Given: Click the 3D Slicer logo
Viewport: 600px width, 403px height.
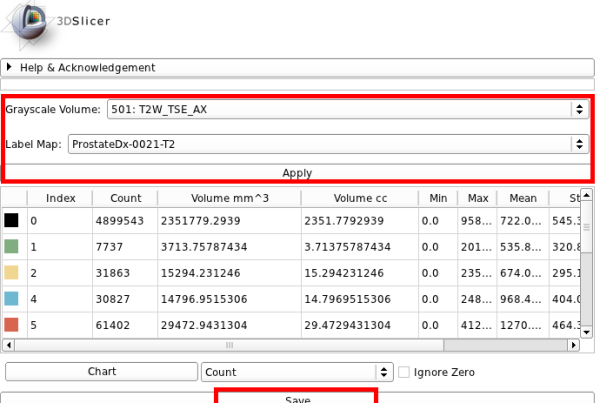Looking at the screenshot, I should [55, 24].
